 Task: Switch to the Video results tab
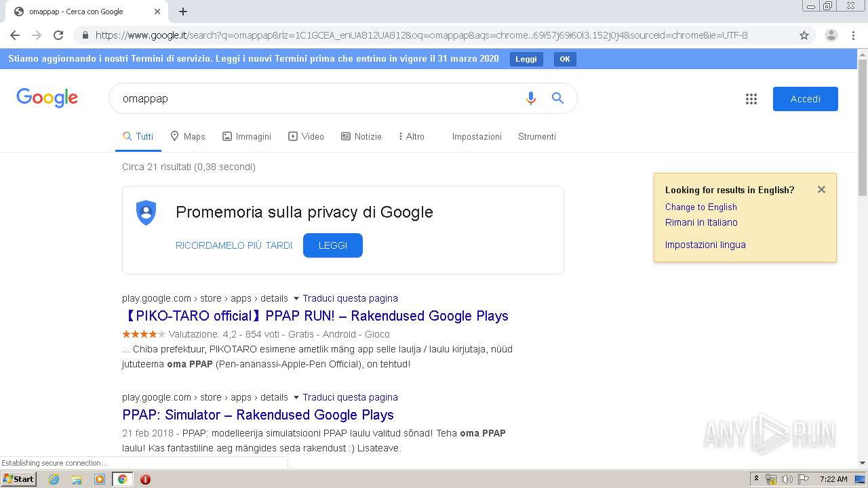point(306,136)
